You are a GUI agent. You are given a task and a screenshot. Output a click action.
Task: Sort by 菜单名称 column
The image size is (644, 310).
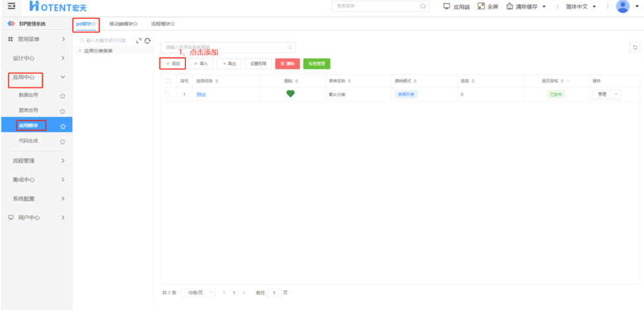click(x=349, y=81)
